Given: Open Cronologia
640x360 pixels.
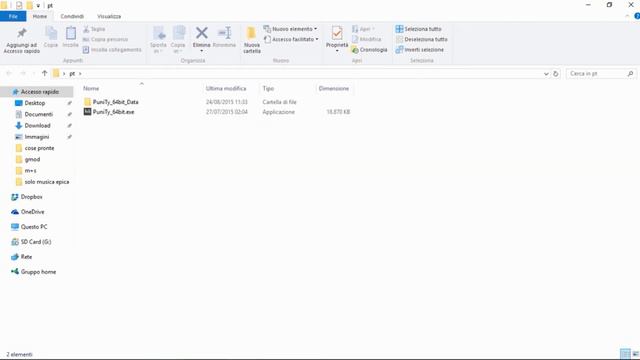Looking at the screenshot, I should point(369,49).
